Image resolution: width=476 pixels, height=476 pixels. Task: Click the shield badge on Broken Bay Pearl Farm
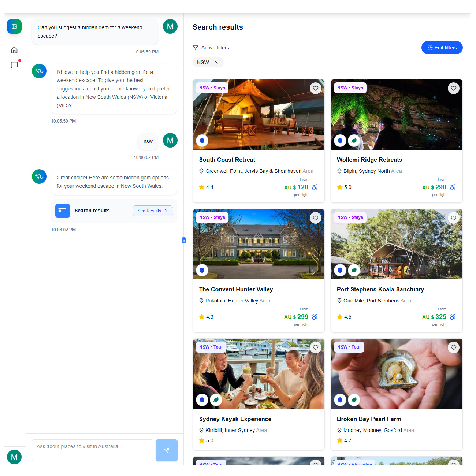[340, 400]
